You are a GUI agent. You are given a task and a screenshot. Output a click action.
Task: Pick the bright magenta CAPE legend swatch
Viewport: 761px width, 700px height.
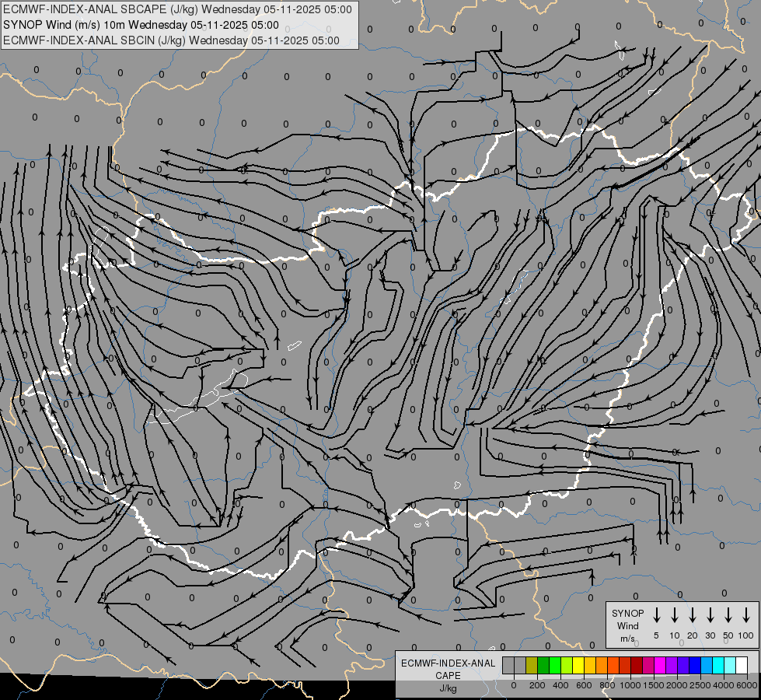[660, 665]
